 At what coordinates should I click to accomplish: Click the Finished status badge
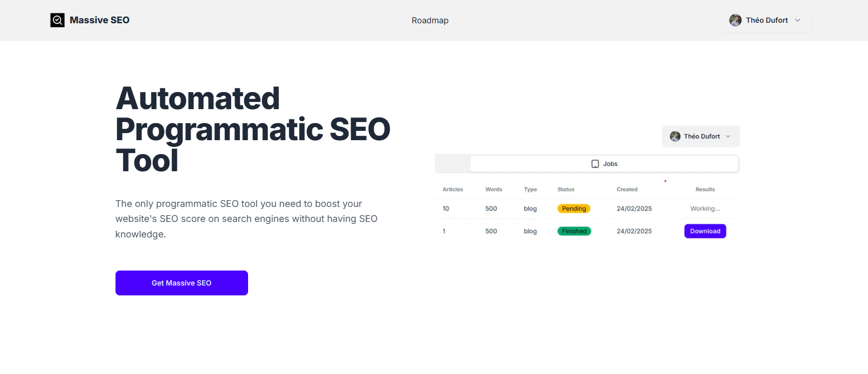tap(574, 231)
